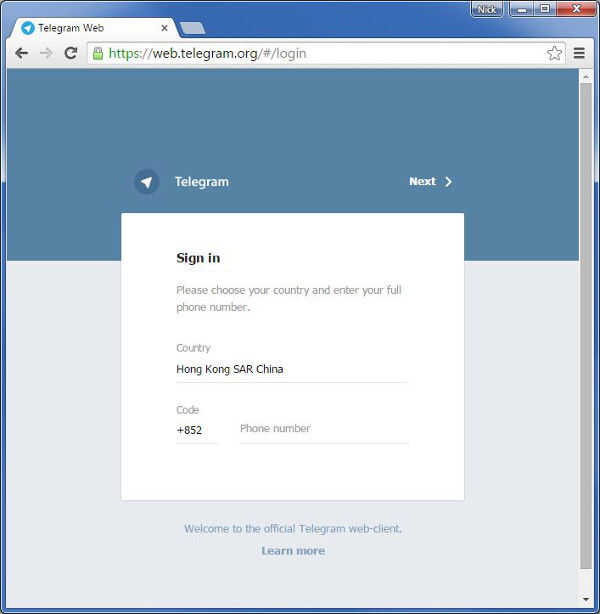
Task: Click the browser back arrow
Action: tap(22, 53)
